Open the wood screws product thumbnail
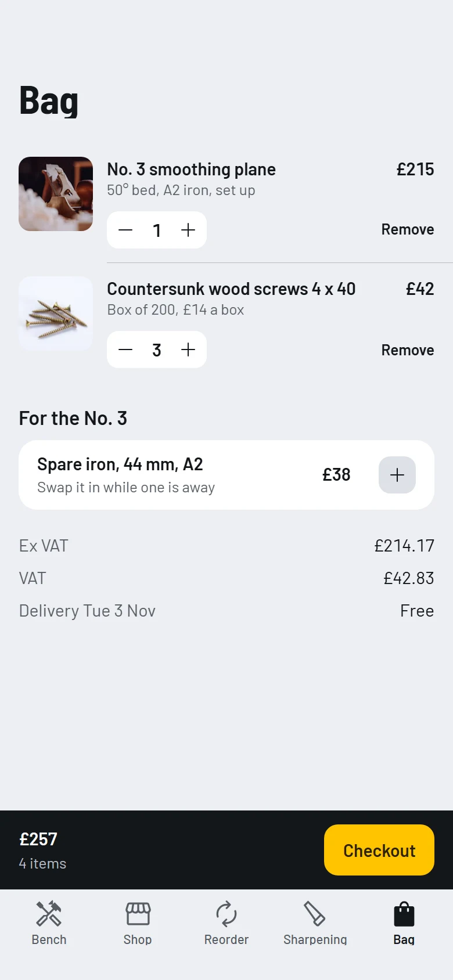Image resolution: width=453 pixels, height=980 pixels. tap(56, 314)
